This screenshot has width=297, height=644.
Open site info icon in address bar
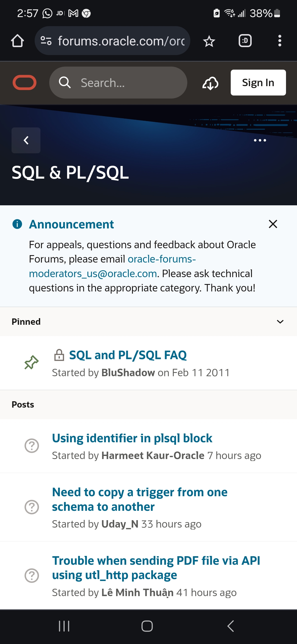[46, 41]
